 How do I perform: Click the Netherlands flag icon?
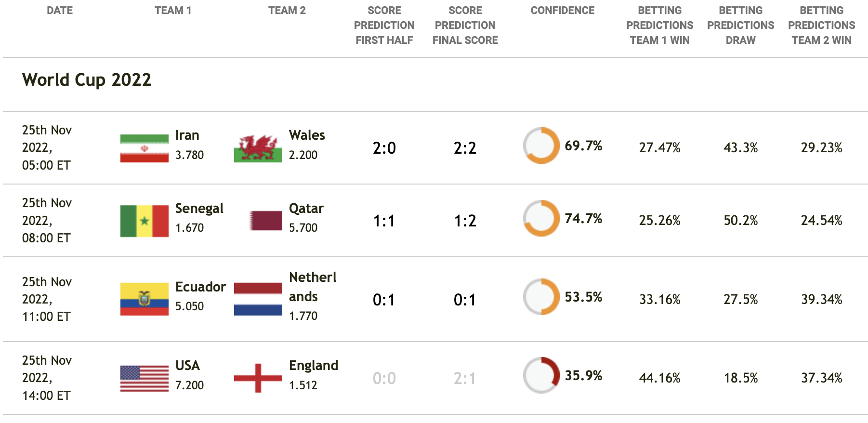pos(258,299)
